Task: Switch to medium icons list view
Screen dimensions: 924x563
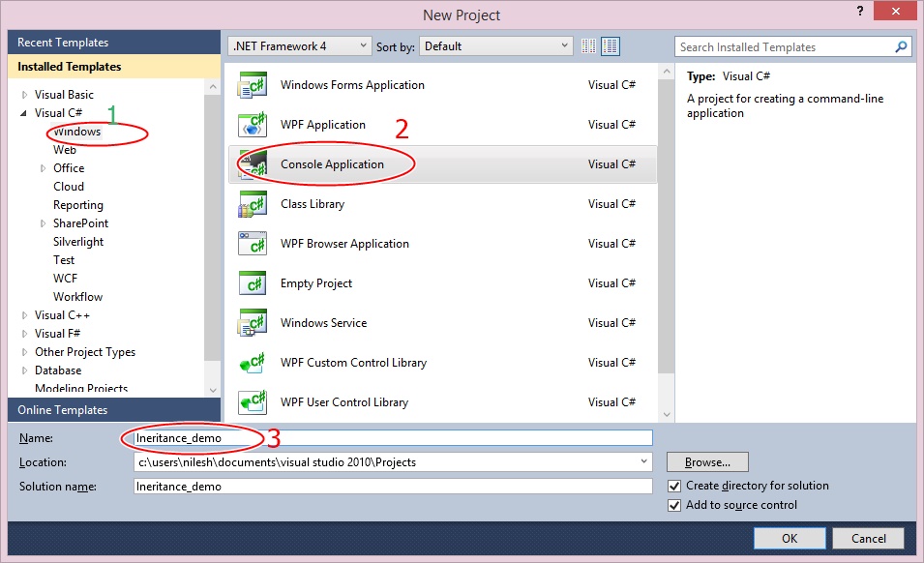Action: pyautogui.click(x=610, y=45)
